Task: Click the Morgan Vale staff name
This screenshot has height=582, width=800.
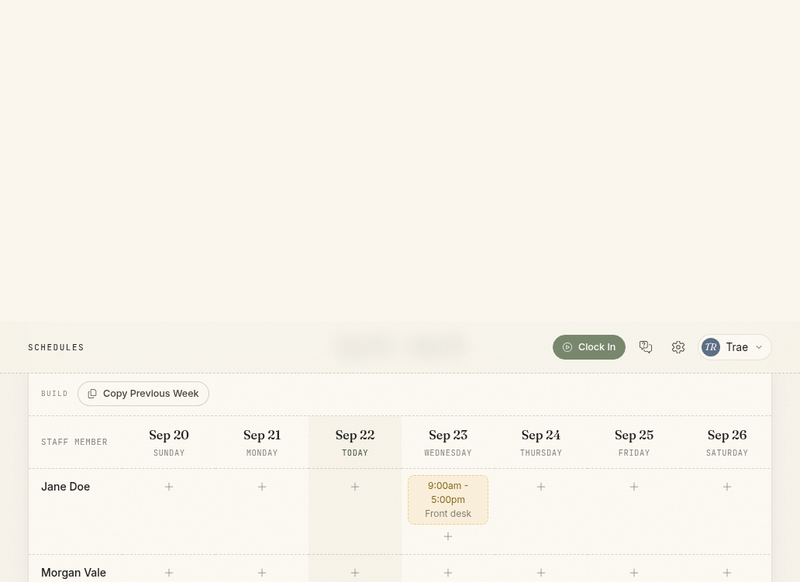Action: pyautogui.click(x=73, y=573)
